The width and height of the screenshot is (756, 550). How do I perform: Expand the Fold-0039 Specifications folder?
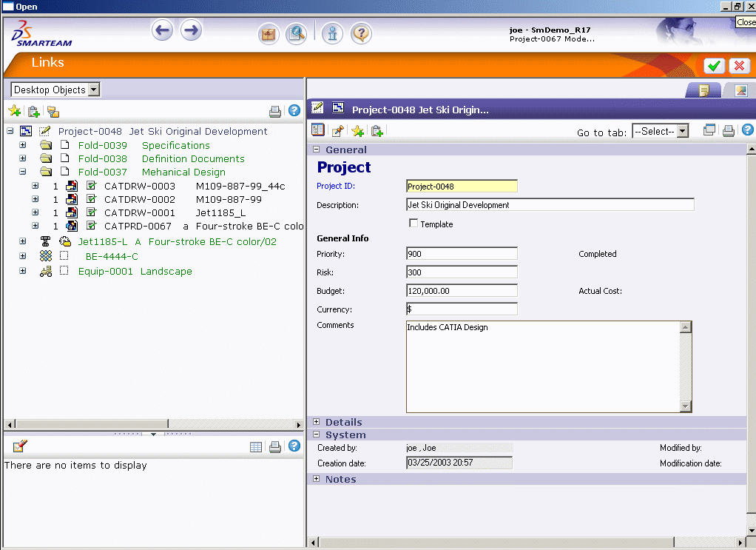coord(23,145)
